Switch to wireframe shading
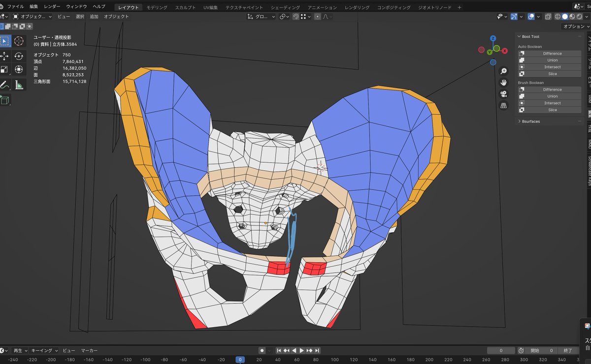This screenshot has height=364, width=591. [x=558, y=16]
